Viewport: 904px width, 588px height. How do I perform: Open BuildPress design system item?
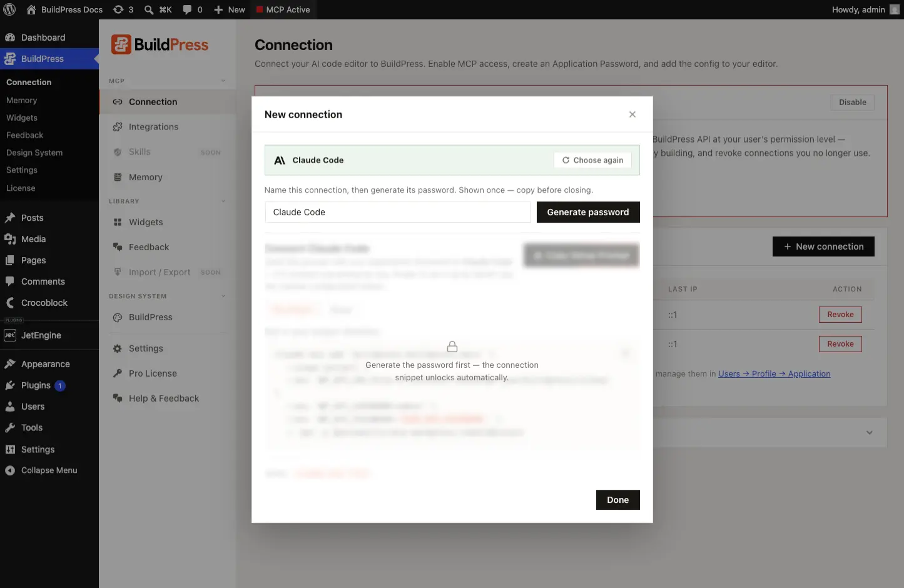168,317
